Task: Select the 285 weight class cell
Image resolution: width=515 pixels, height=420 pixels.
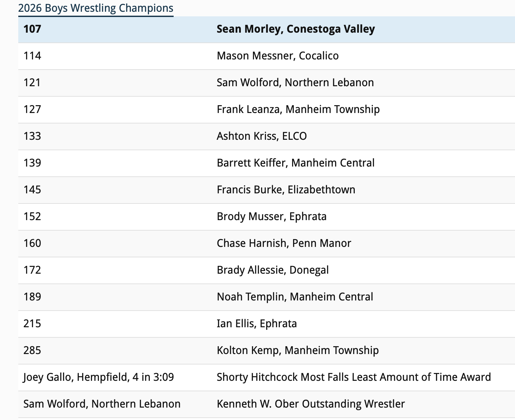Action: [32, 350]
